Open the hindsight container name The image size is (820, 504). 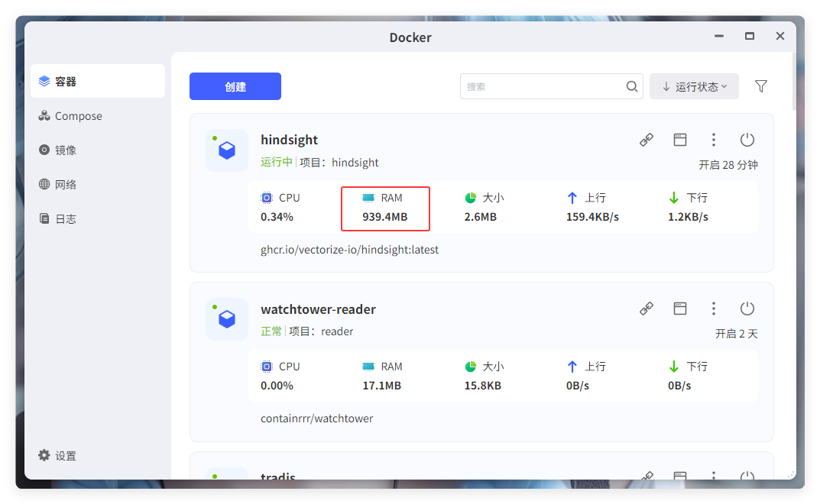pyautogui.click(x=289, y=140)
